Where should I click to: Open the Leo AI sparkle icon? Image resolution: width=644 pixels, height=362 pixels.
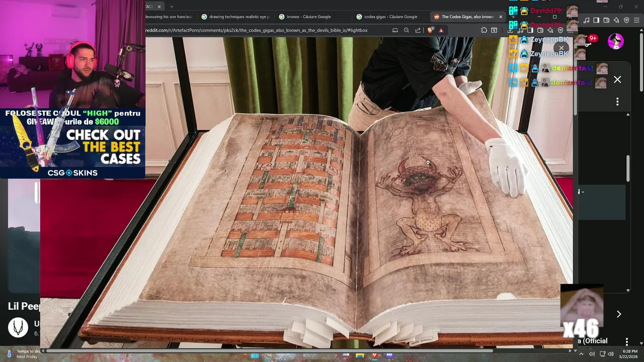tap(616, 20)
